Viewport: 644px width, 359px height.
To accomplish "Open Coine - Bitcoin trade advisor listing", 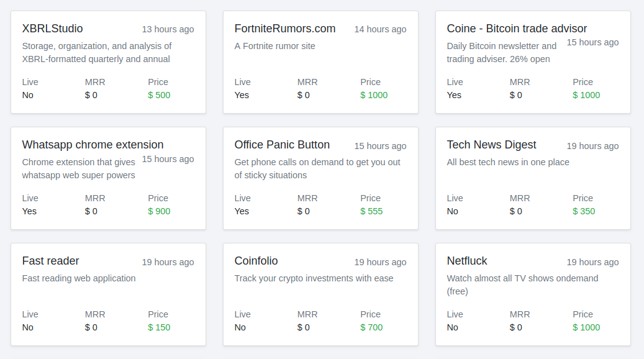I will (x=516, y=29).
